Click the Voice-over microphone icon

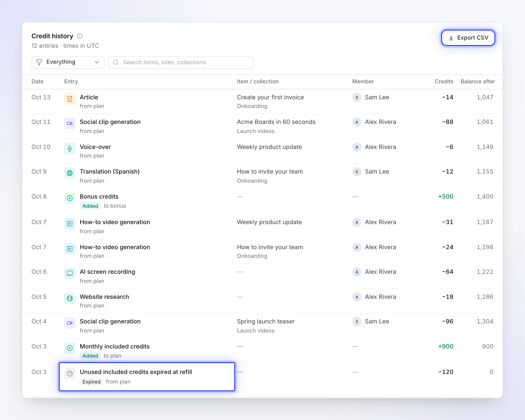(70, 149)
